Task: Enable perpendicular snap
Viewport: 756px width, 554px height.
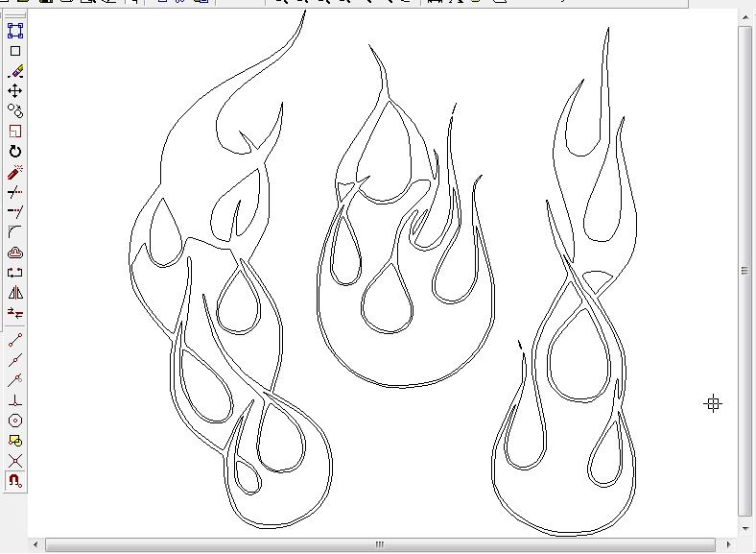Action: [x=15, y=400]
